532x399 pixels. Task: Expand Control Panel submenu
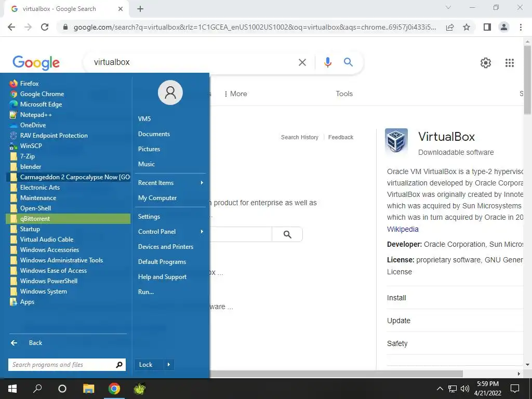170,232
